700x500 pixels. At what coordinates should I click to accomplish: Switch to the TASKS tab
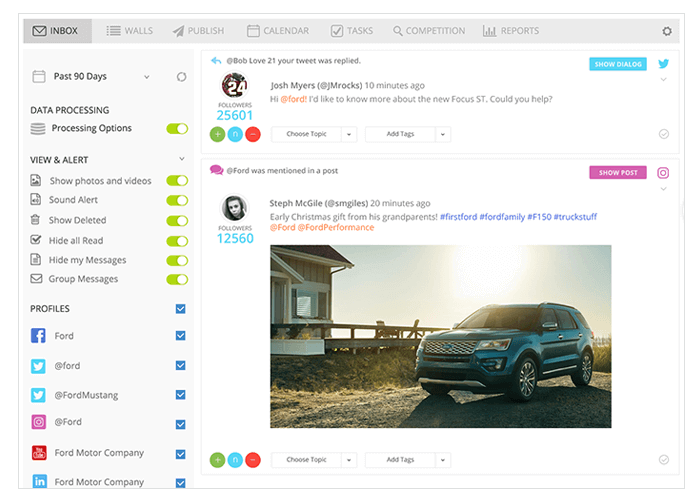coord(352,31)
